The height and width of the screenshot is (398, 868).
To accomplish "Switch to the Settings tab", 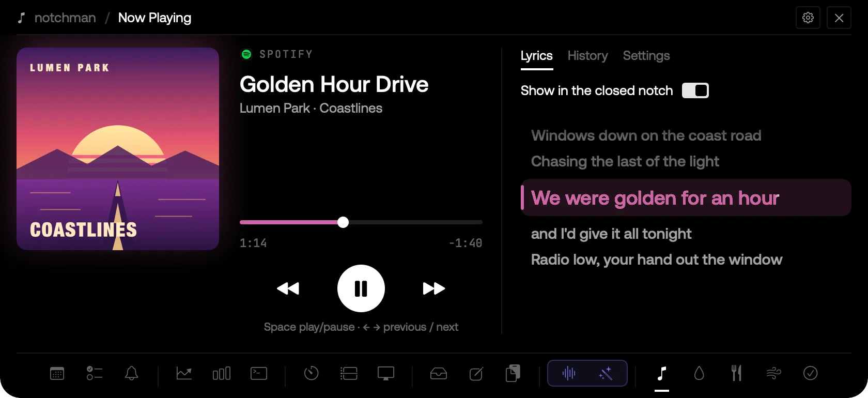I will [x=646, y=56].
